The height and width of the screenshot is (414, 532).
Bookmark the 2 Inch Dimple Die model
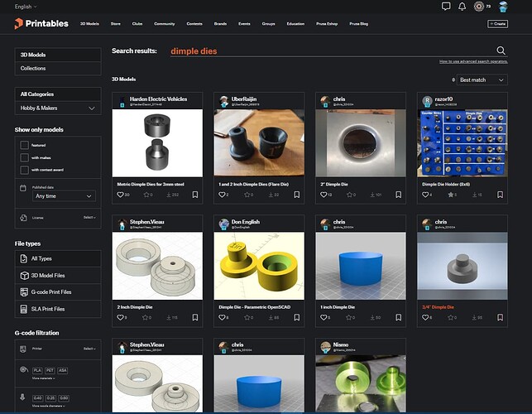(195, 317)
